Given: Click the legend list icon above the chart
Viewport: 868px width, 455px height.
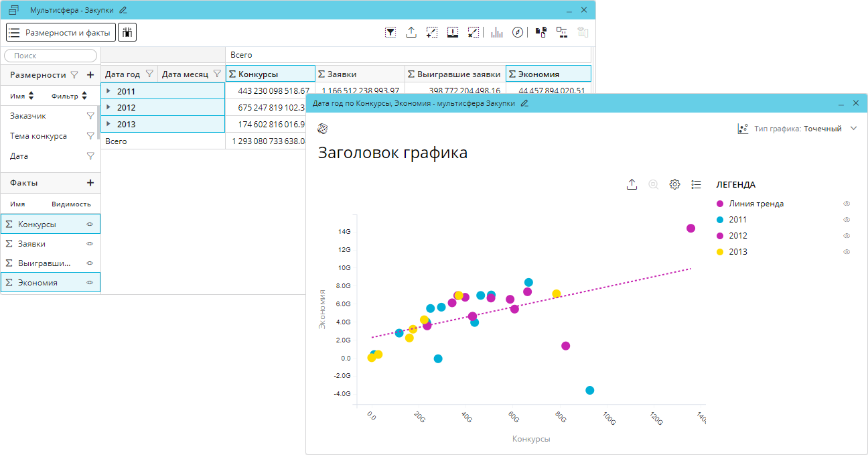Looking at the screenshot, I should pyautogui.click(x=696, y=184).
